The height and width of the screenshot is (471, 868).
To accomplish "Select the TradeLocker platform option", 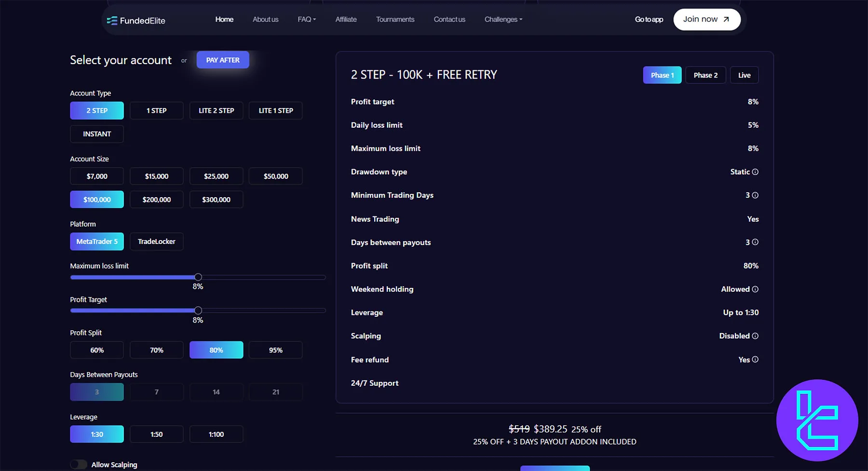I will [156, 242].
